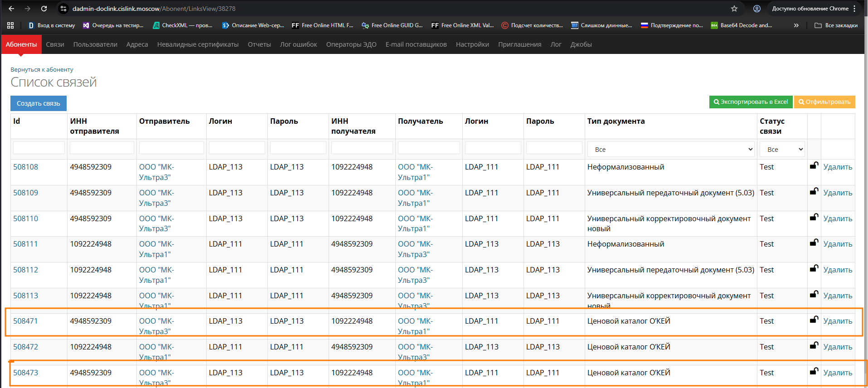The height and width of the screenshot is (388, 868).
Task: Open the Base64 Decode bookmark
Action: (x=742, y=25)
